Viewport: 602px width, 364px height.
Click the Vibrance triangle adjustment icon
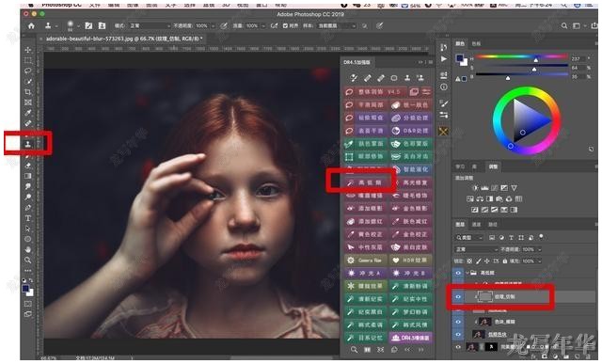(x=514, y=188)
